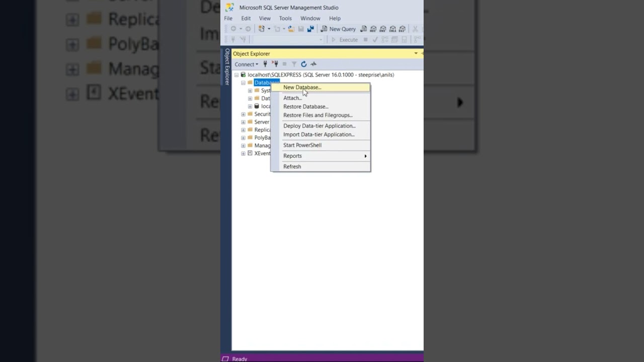644x362 pixels.
Task: Click the Ready status bar text
Action: [x=239, y=359]
